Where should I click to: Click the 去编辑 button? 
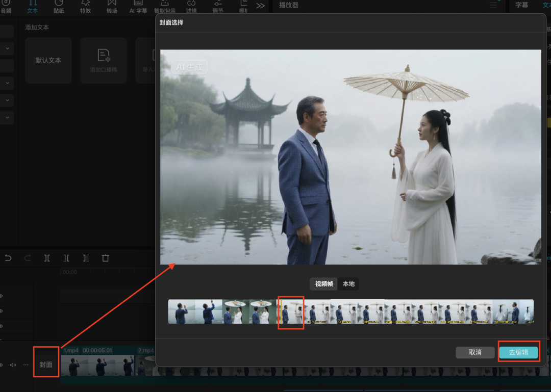518,353
